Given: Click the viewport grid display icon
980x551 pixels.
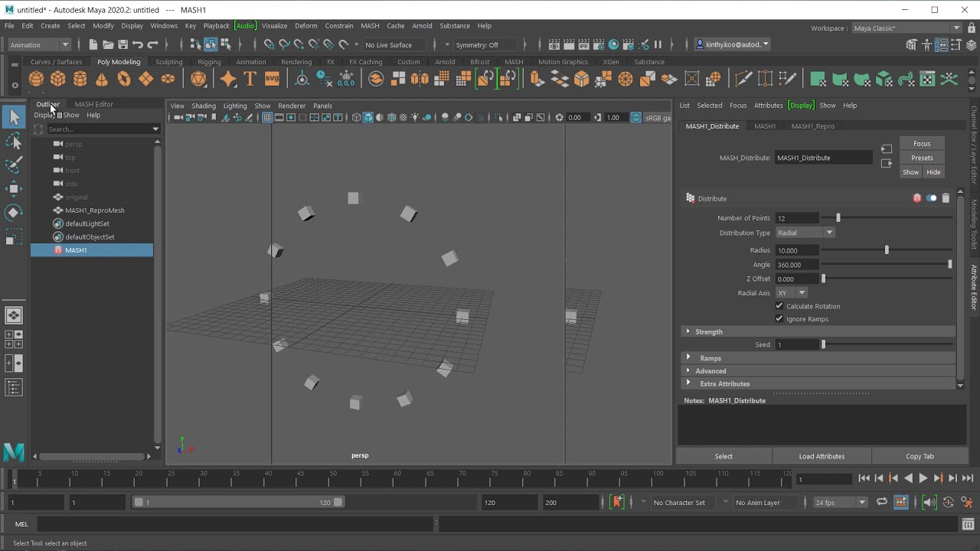Looking at the screenshot, I should [x=267, y=117].
